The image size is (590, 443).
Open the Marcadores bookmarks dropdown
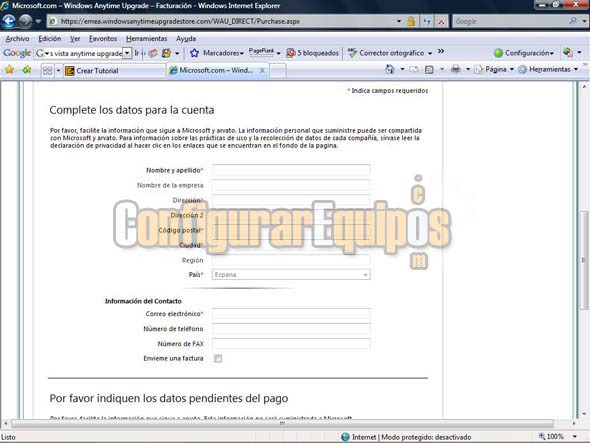click(223, 53)
